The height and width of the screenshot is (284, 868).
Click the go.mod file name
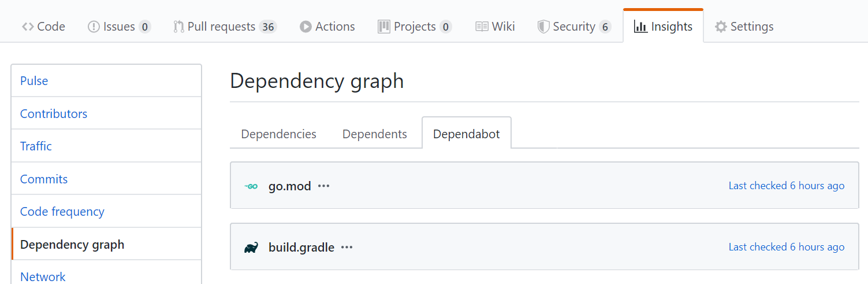pos(290,186)
